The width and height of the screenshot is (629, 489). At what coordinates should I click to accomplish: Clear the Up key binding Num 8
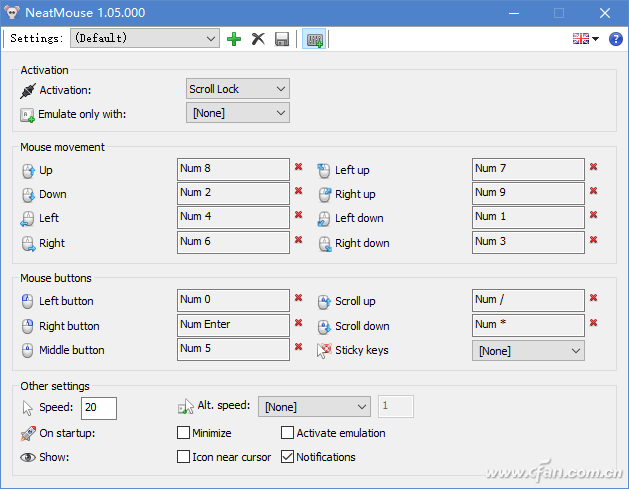(298, 168)
